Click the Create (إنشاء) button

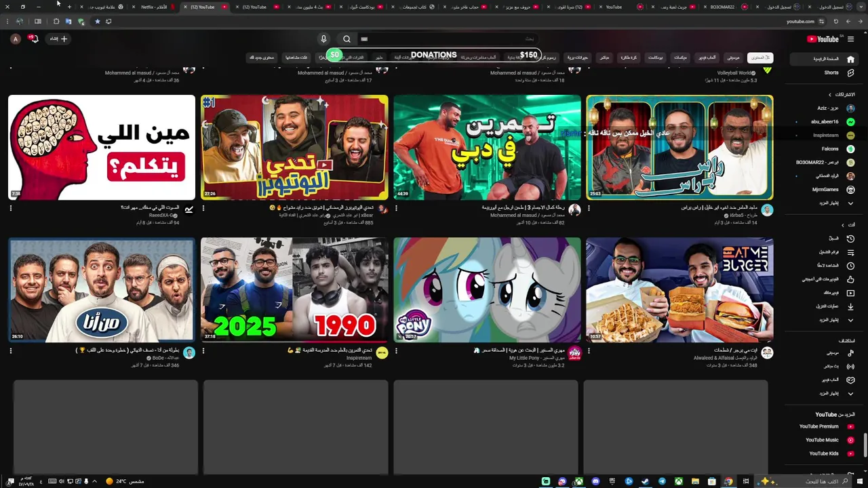pyautogui.click(x=58, y=39)
